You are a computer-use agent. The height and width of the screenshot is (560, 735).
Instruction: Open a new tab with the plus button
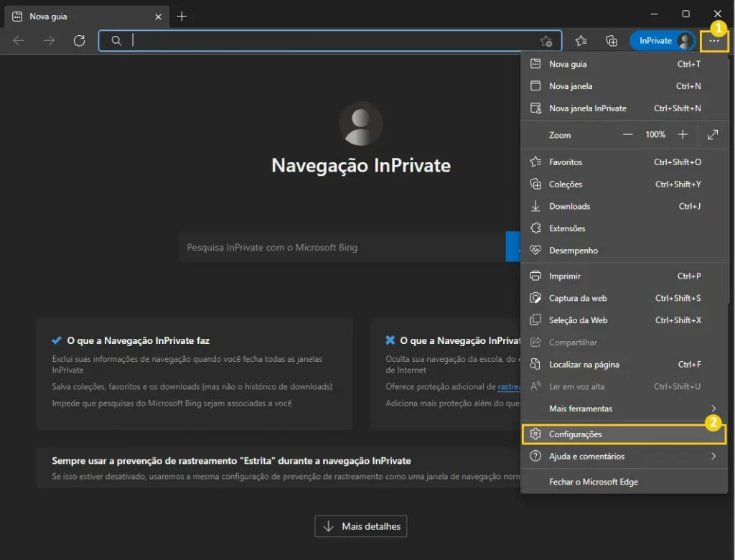[x=182, y=17]
